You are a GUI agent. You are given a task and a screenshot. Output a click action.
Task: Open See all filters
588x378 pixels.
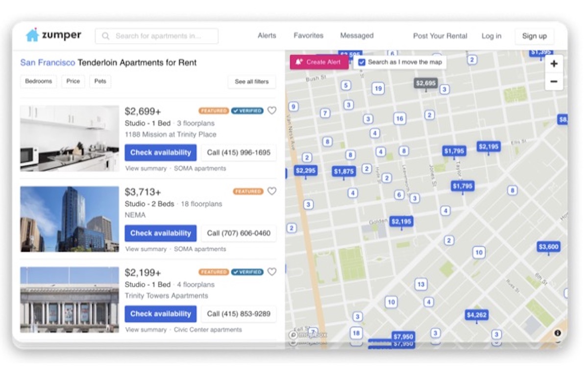click(251, 82)
